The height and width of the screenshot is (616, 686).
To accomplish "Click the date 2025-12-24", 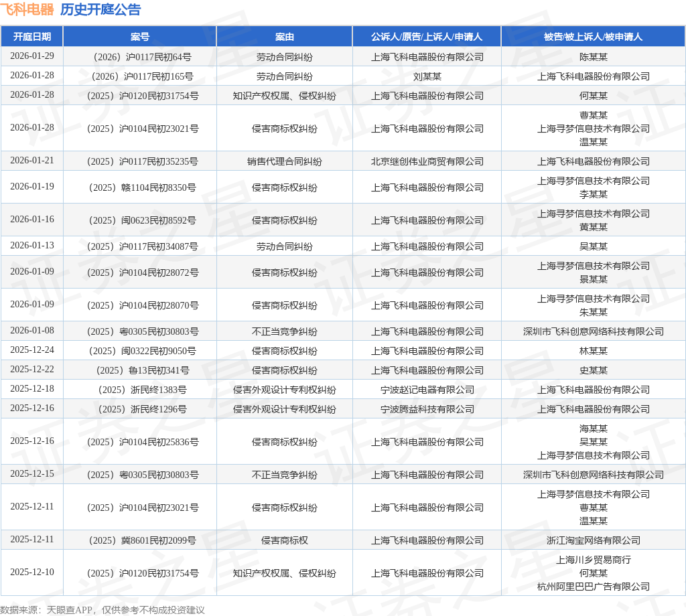I will point(32,350).
